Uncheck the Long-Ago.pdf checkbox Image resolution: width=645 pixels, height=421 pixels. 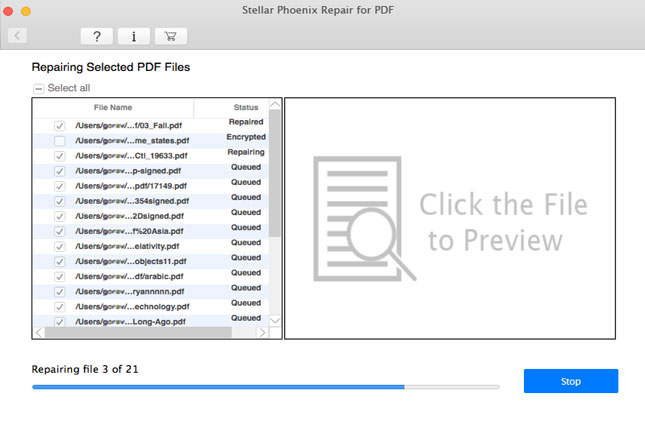click(x=60, y=321)
